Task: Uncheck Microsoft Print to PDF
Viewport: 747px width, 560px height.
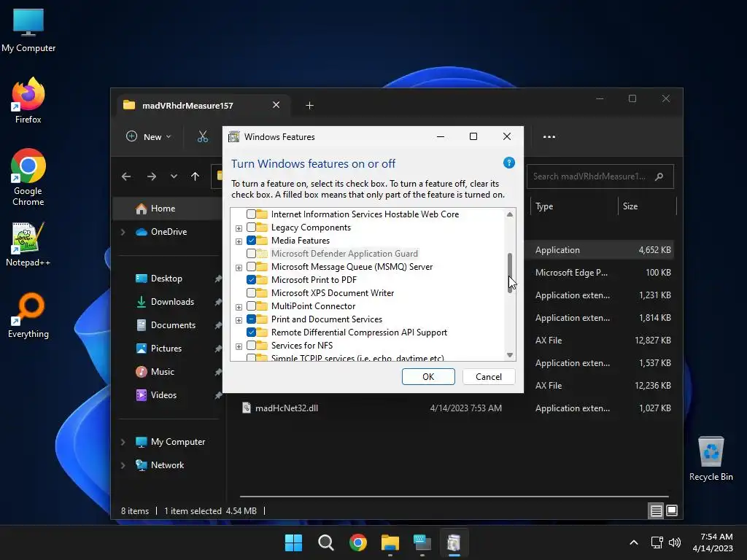Action: pyautogui.click(x=251, y=280)
